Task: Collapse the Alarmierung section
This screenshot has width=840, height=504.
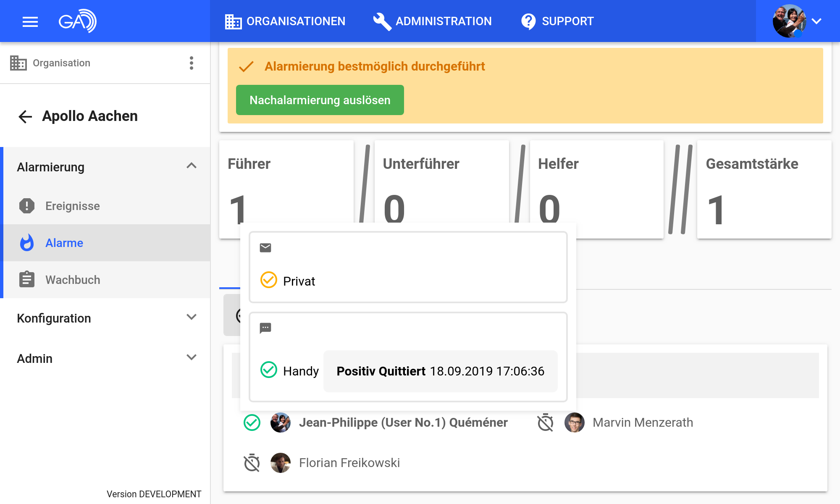Action: pyautogui.click(x=192, y=166)
